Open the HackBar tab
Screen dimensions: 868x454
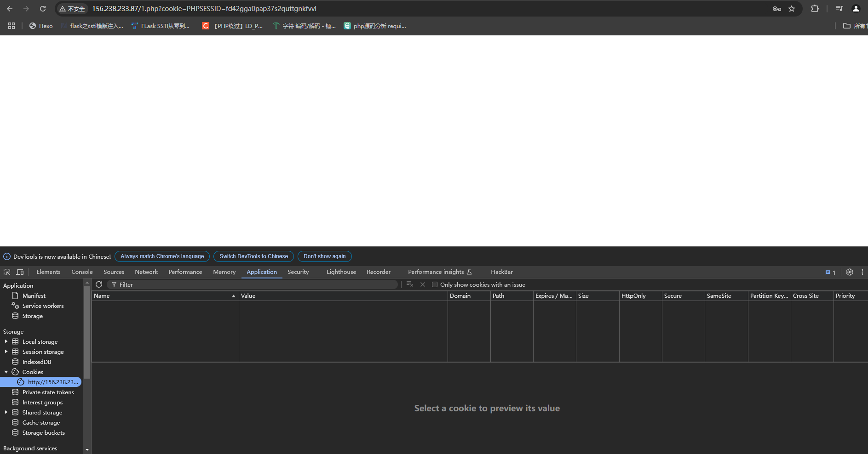pos(501,272)
